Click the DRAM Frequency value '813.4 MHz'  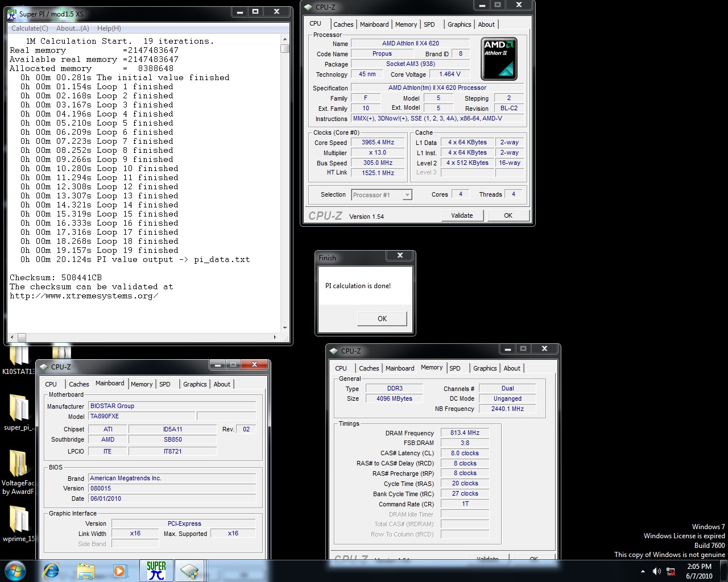tap(465, 433)
